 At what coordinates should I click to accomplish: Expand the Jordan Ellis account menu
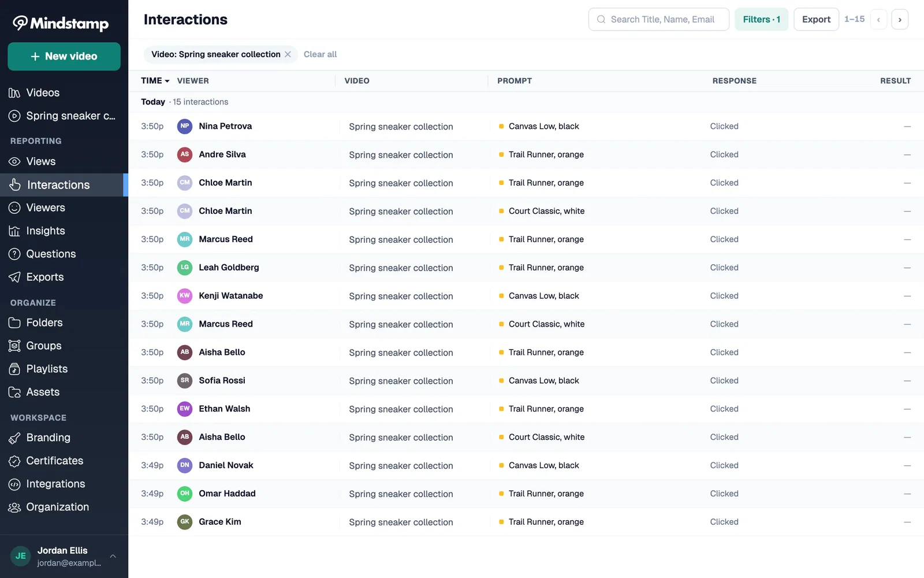click(x=113, y=556)
